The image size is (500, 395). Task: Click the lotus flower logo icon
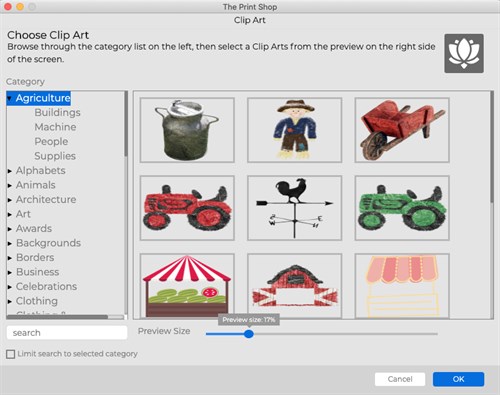[x=464, y=53]
